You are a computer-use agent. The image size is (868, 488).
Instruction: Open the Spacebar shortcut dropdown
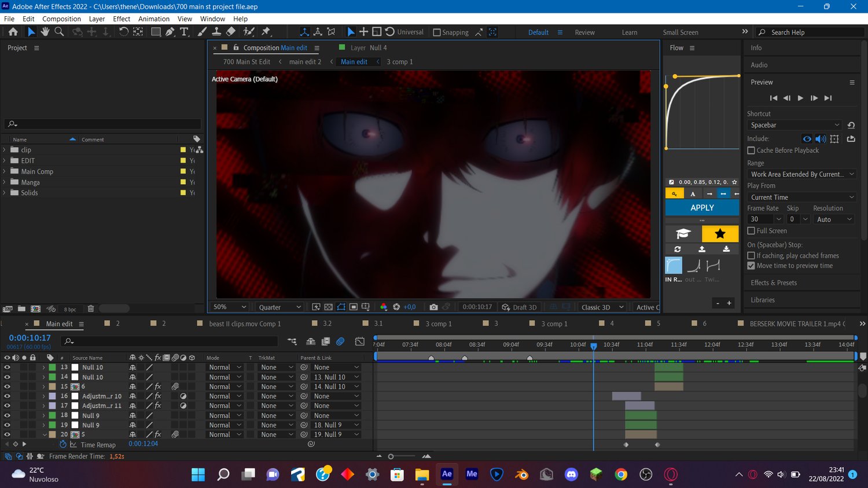coord(794,125)
